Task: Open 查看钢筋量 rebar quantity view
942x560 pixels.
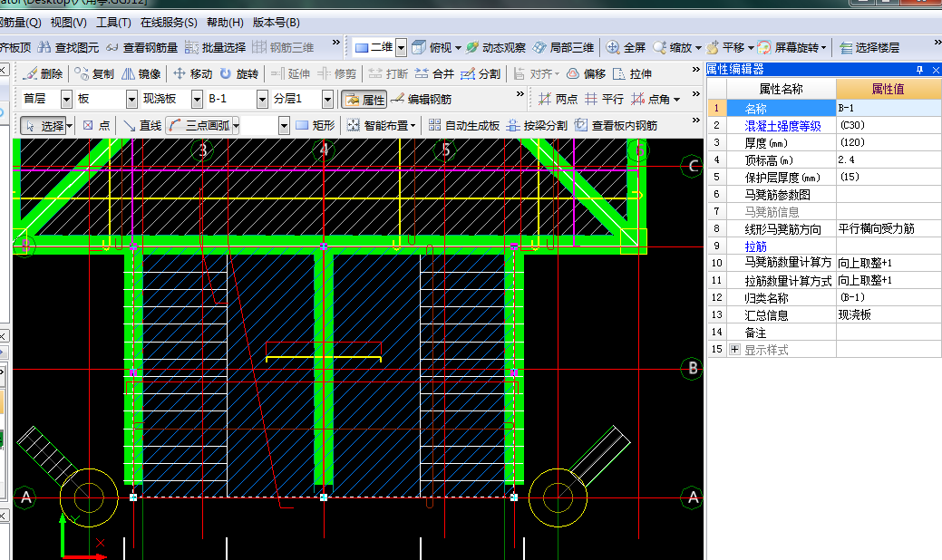Action: [141, 47]
